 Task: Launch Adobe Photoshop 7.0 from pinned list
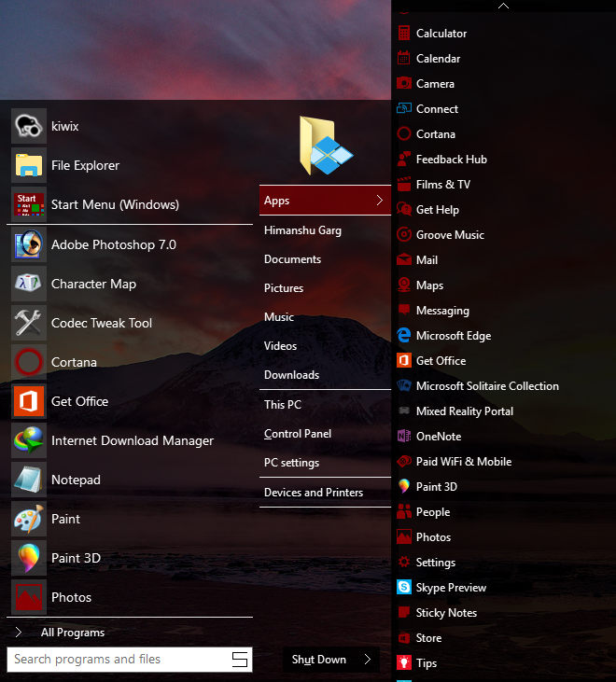pyautogui.click(x=29, y=244)
